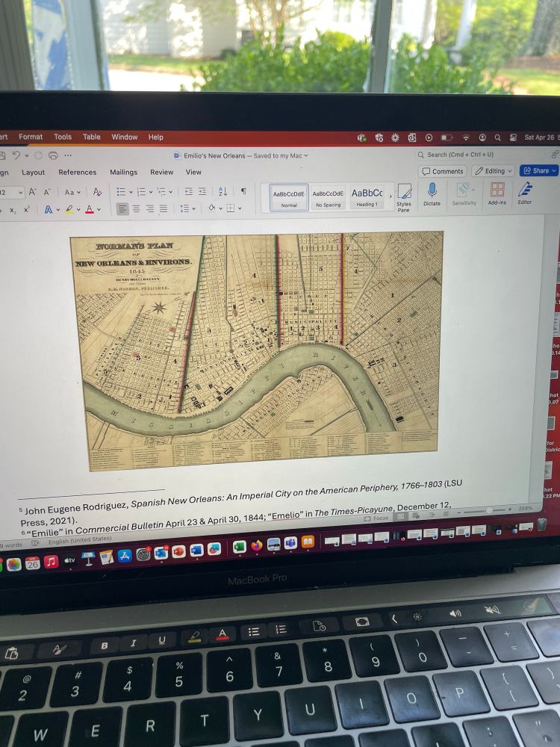560x747 pixels.
Task: Click the Text Effects letter A icon
Action: point(48,209)
